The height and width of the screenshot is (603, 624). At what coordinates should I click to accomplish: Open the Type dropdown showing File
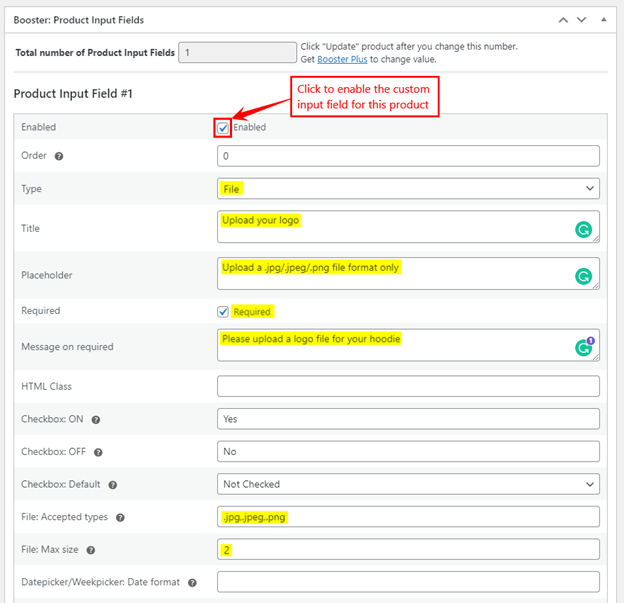(408, 189)
